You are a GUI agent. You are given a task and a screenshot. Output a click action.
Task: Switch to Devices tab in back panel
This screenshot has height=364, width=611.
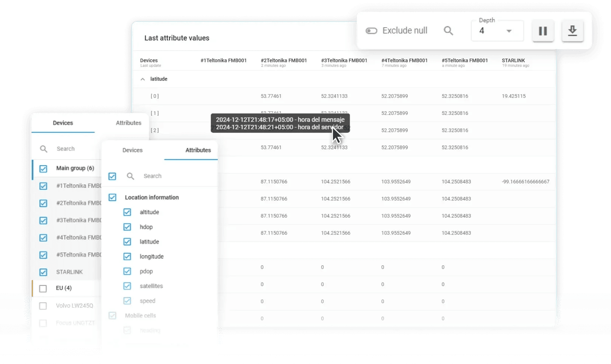click(x=63, y=123)
